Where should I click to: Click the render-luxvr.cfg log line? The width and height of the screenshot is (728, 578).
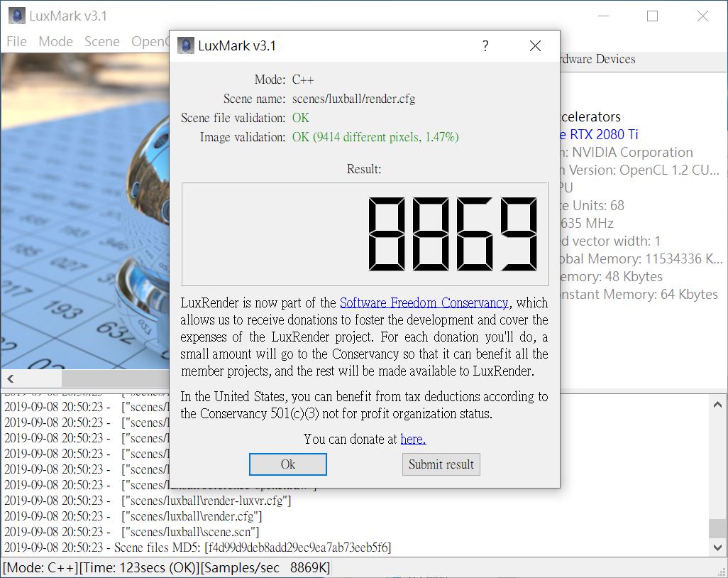pyautogui.click(x=148, y=501)
